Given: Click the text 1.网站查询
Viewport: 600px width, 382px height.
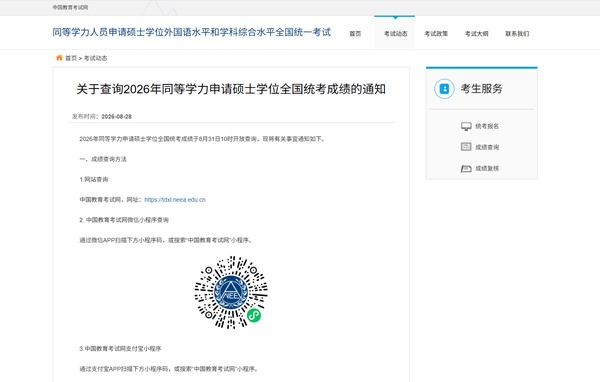Looking at the screenshot, I should click(94, 179).
